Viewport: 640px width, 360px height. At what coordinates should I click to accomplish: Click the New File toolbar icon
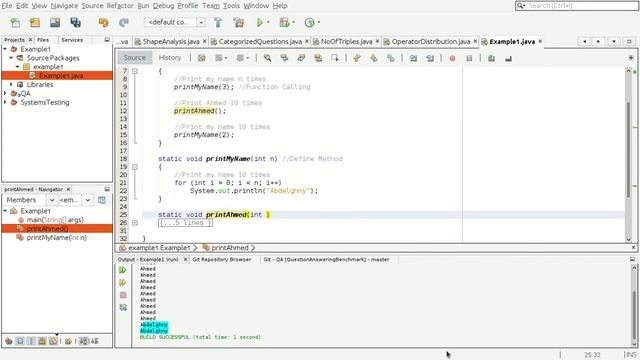(x=15, y=22)
